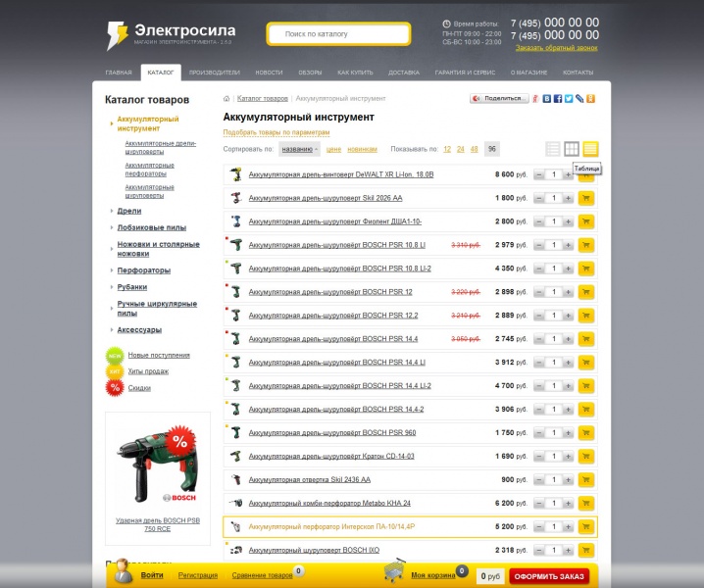This screenshot has height=588, width=704.
Task: Open Подобрать товары по параметрам link
Action: point(277,132)
